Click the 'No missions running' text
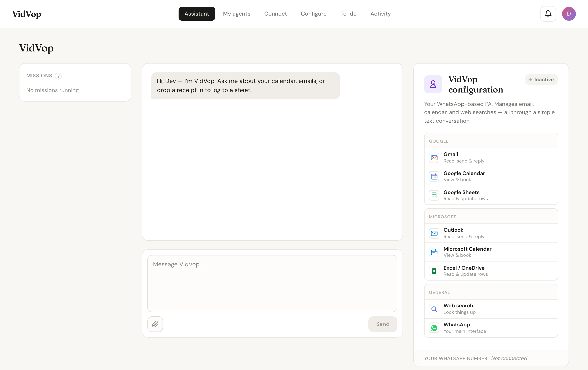588x370 pixels. pyautogui.click(x=53, y=90)
